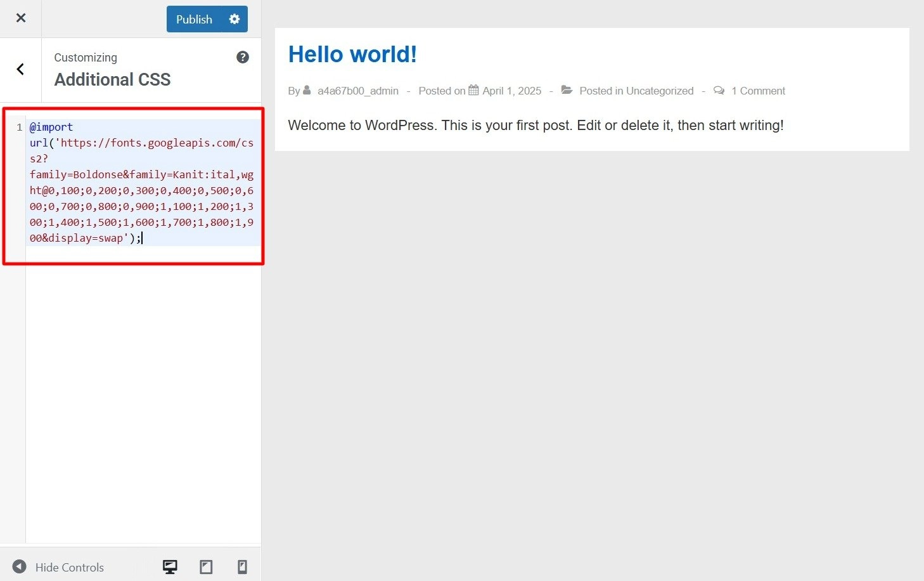The image size is (924, 581).
Task: Click inside the Additional CSS code editor
Action: click(143, 330)
